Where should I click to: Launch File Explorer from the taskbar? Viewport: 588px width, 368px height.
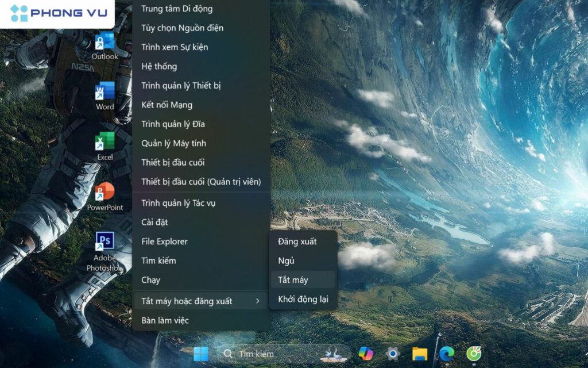pyautogui.click(x=420, y=354)
